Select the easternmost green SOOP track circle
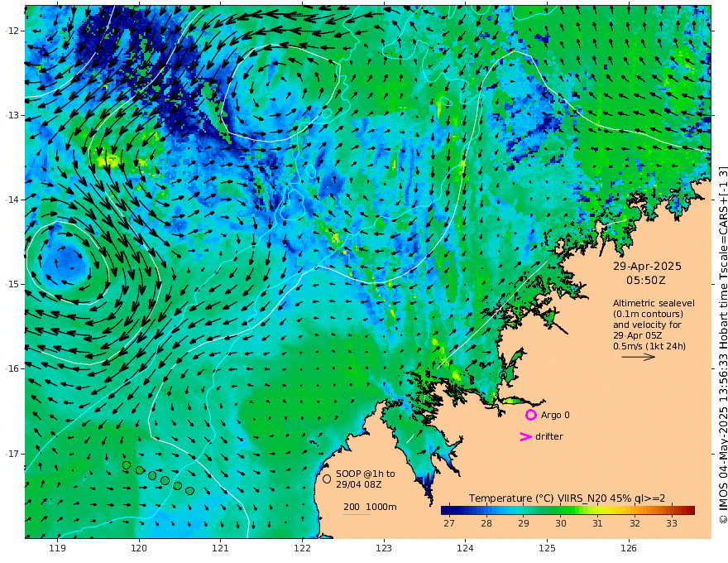The image size is (728, 563). coord(189,490)
